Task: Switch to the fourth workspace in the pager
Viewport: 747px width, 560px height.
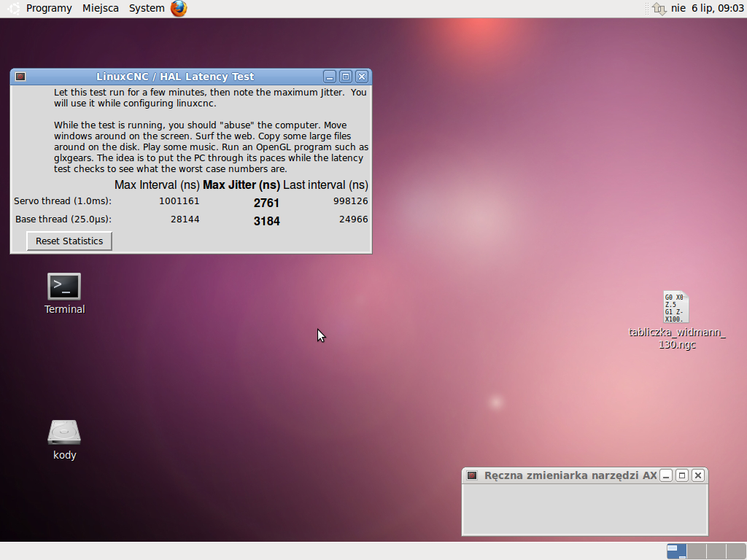Action: (x=735, y=551)
